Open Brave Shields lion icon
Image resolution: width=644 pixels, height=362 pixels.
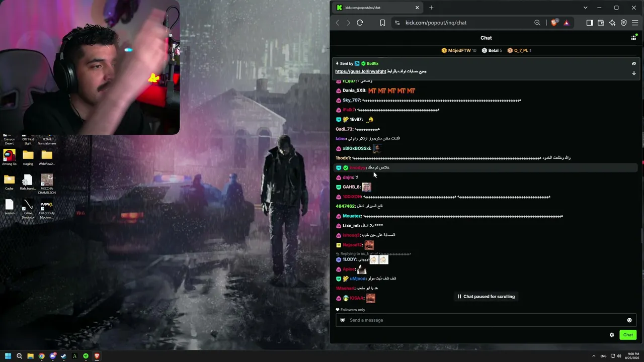[554, 23]
